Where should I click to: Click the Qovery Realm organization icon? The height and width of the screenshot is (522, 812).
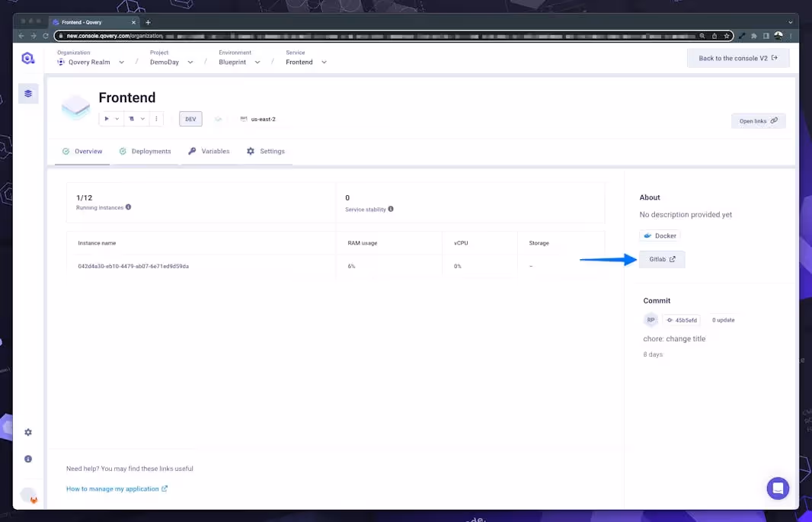(x=61, y=62)
